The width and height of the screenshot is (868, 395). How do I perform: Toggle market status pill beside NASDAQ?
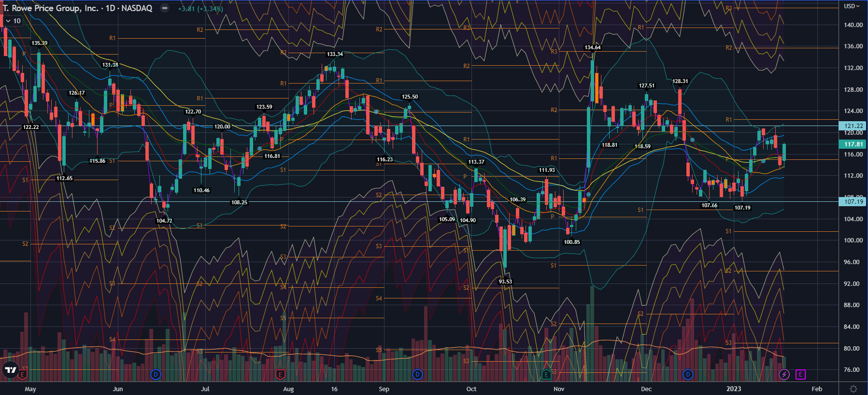(165, 8)
